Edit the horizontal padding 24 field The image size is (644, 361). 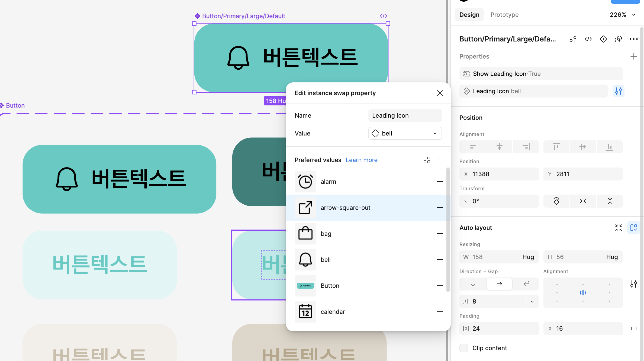click(x=499, y=328)
